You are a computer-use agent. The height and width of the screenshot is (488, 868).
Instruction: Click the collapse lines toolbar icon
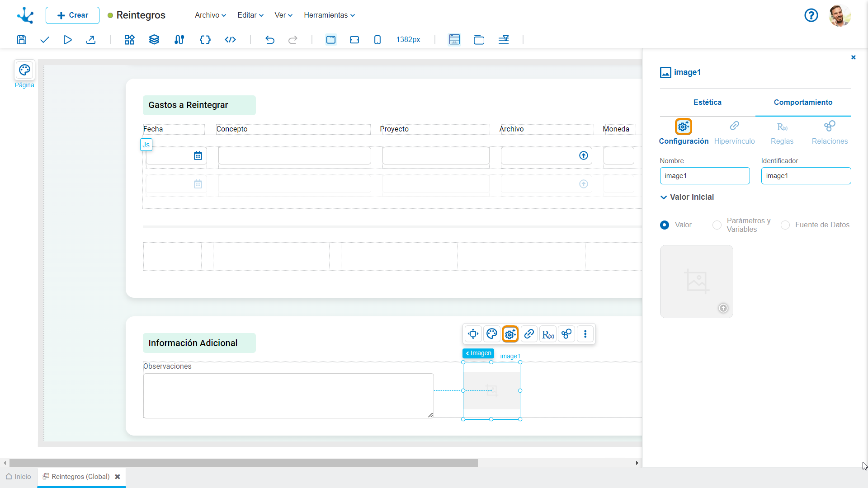[504, 40]
